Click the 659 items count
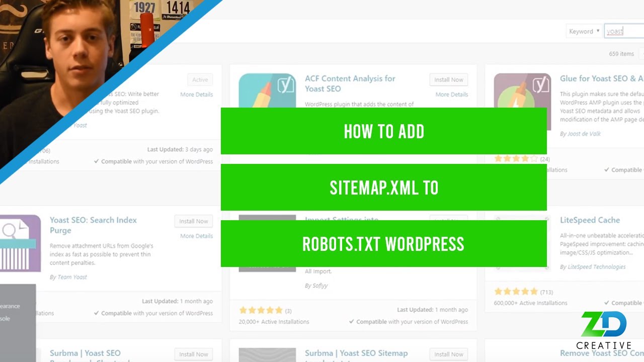This screenshot has width=644, height=362. pyautogui.click(x=621, y=54)
